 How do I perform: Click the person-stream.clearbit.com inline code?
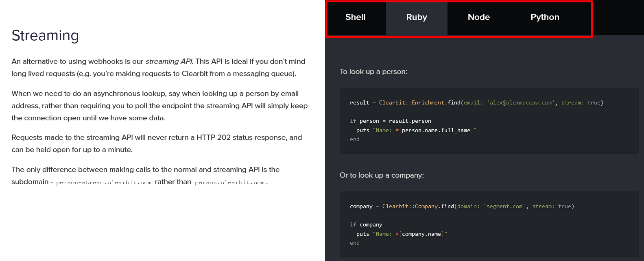[x=104, y=183]
